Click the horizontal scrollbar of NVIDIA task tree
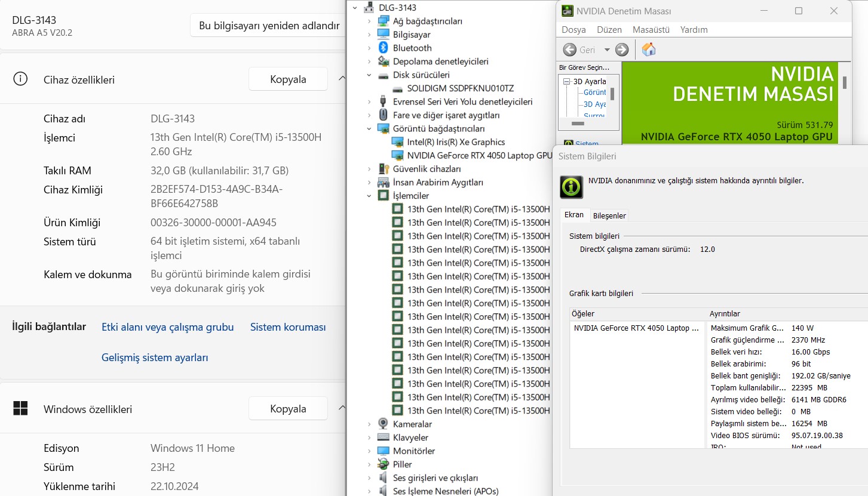Viewport: 868px width, 496px height. pos(578,124)
